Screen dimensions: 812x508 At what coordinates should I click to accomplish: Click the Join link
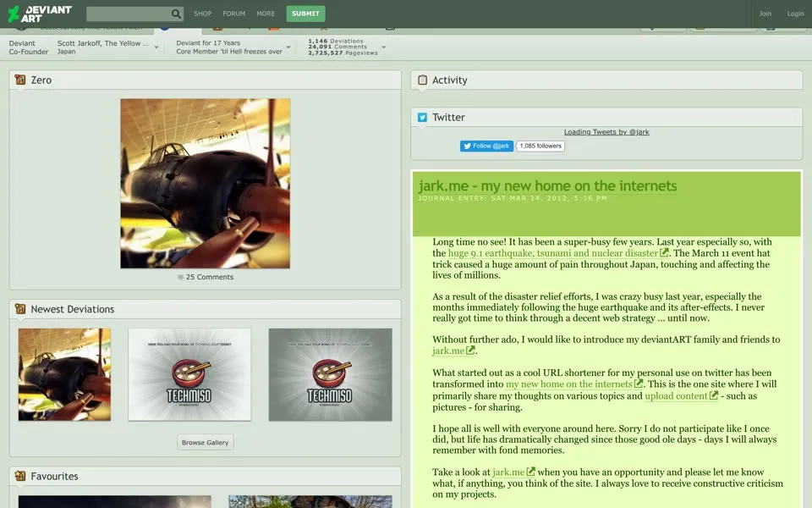(765, 14)
